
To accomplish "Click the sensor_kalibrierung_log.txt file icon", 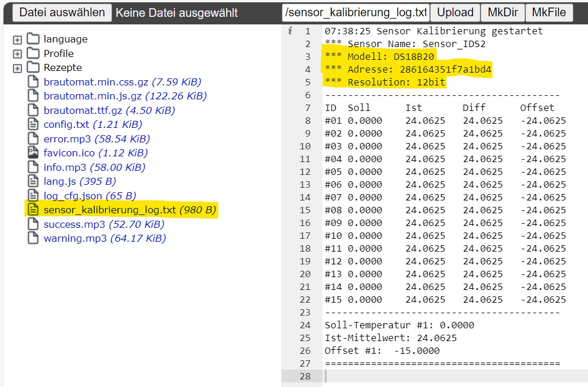I will (x=33, y=210).
